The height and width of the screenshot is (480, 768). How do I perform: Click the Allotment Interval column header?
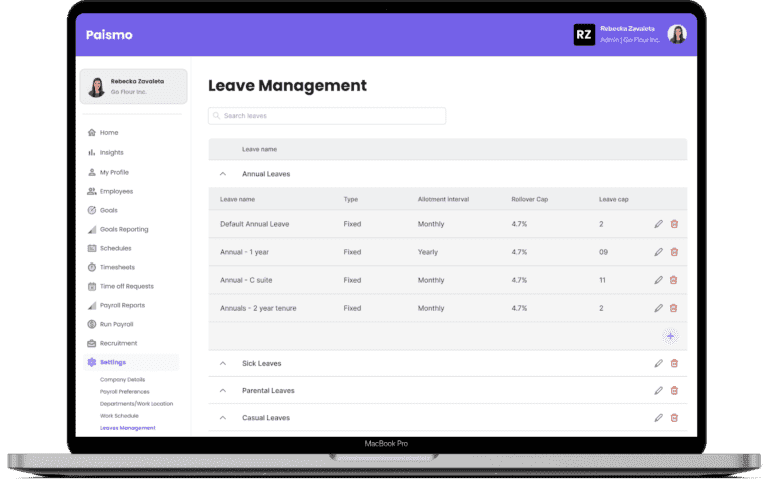coord(443,199)
